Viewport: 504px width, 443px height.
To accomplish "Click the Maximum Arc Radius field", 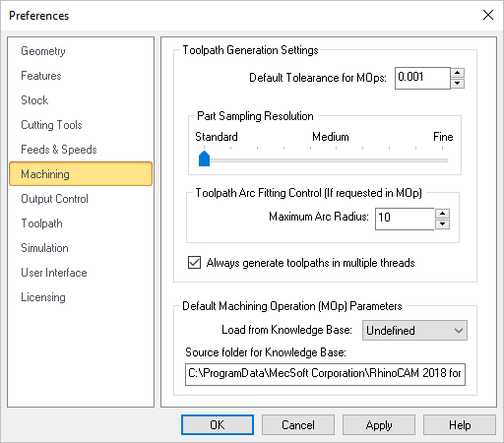I will [x=405, y=219].
